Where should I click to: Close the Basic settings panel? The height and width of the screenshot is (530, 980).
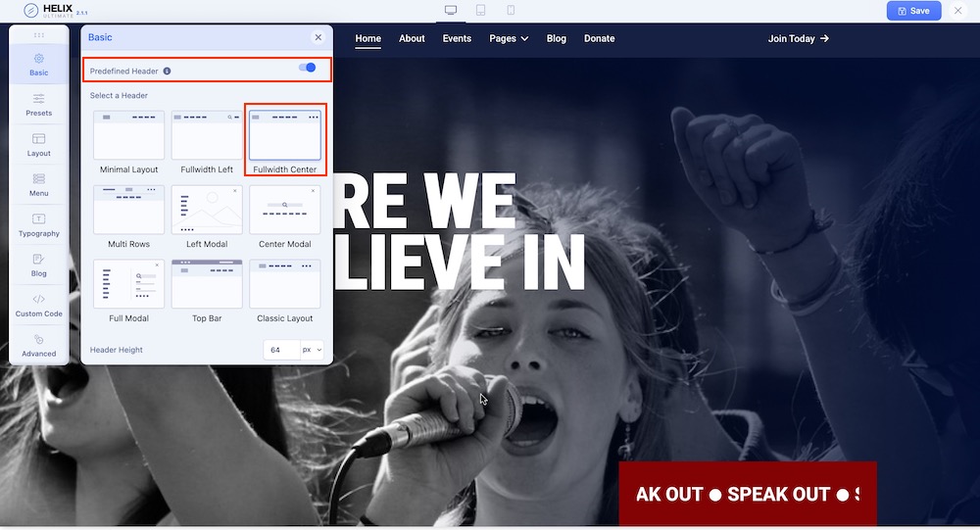[318, 37]
